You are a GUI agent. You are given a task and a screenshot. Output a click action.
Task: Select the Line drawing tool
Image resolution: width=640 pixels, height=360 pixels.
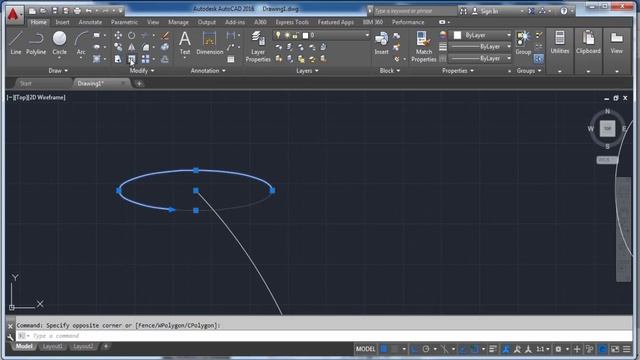tap(16, 43)
